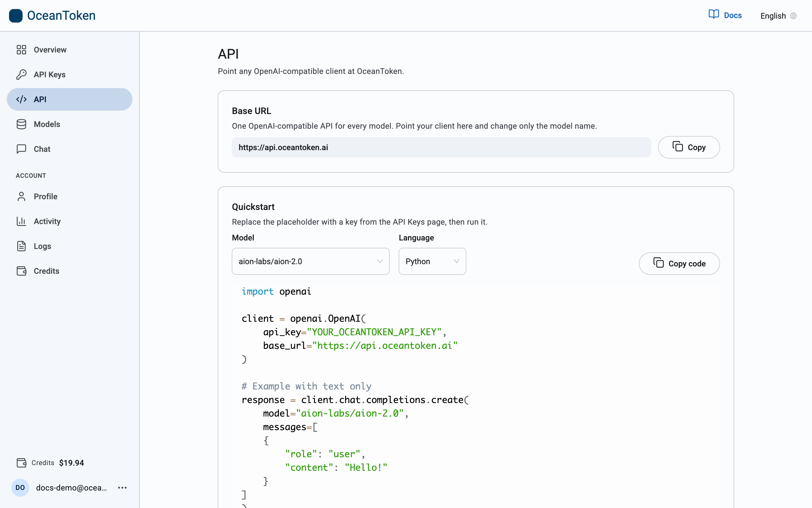The height and width of the screenshot is (508, 812).
Task: Click the OceanToken logo square
Action: click(16, 16)
